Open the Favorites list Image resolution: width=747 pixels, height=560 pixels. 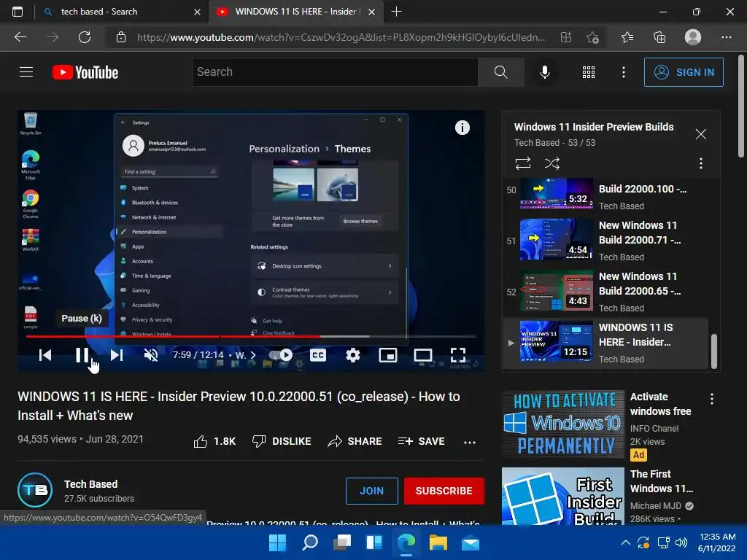pyautogui.click(x=627, y=37)
